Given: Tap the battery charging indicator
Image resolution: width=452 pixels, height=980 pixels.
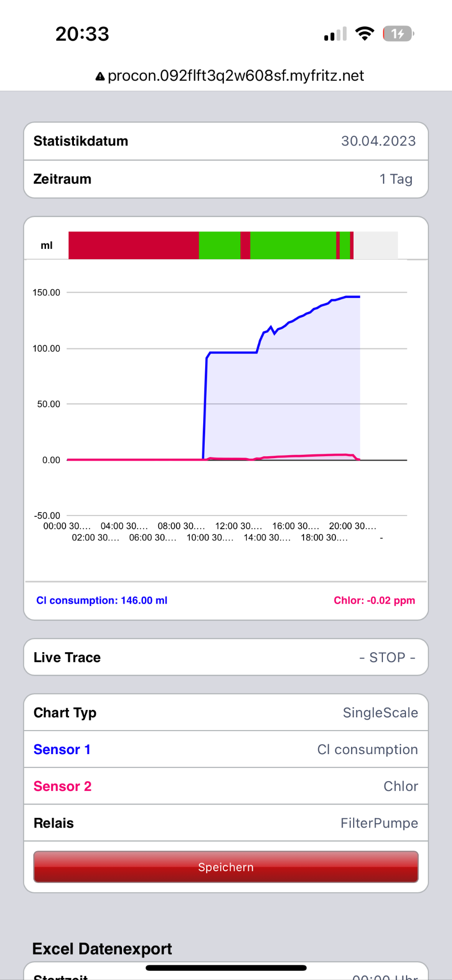Looking at the screenshot, I should [398, 34].
